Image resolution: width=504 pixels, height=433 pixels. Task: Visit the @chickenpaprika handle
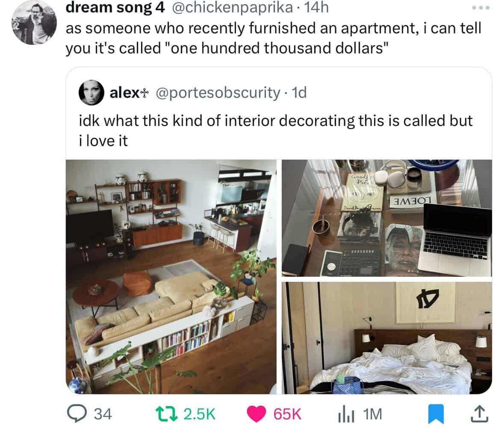233,8
